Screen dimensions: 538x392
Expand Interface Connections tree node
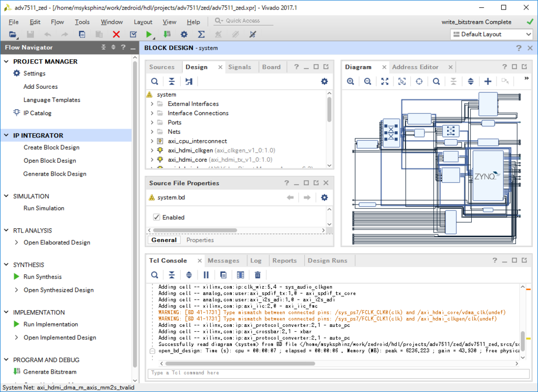152,113
